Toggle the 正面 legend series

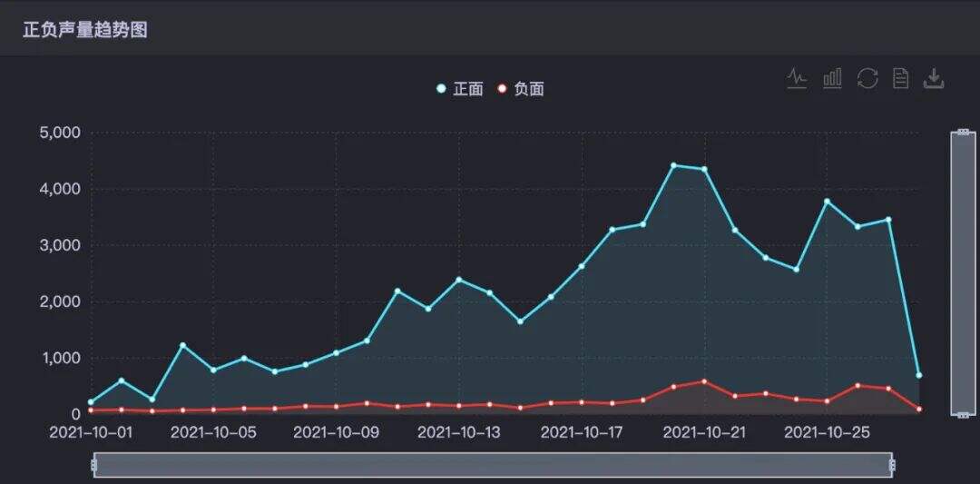tap(460, 89)
